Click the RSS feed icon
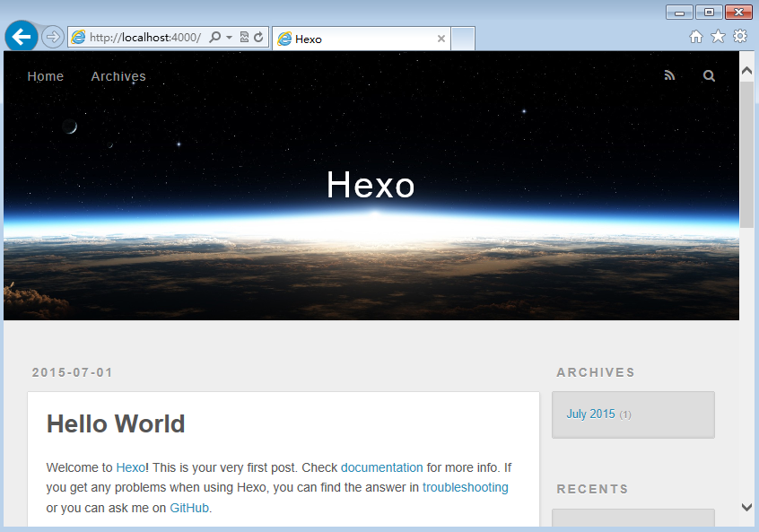 tap(669, 75)
